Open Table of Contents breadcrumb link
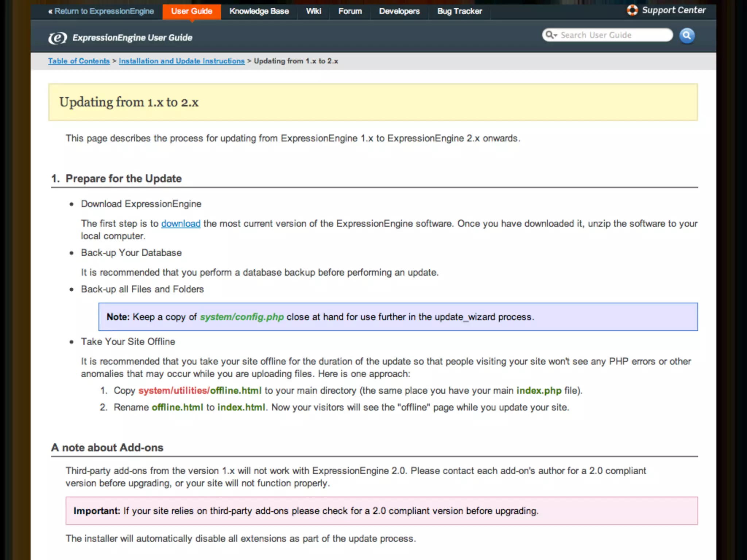 79,61
